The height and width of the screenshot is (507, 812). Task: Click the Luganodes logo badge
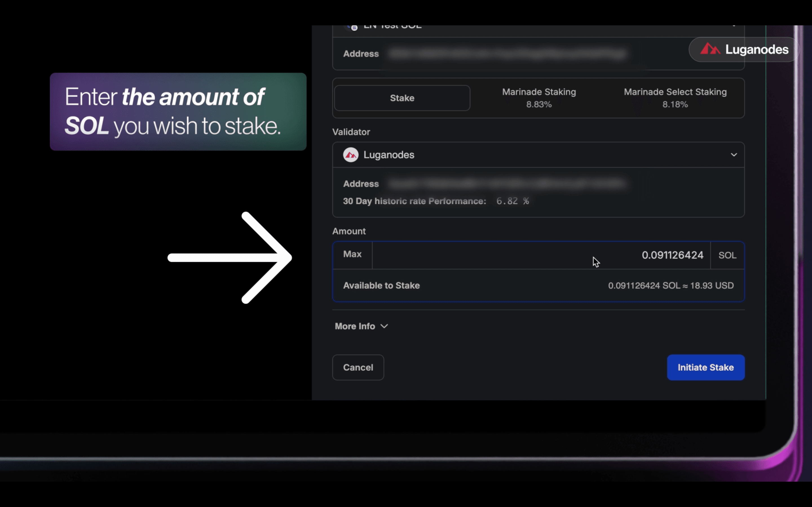pos(743,50)
